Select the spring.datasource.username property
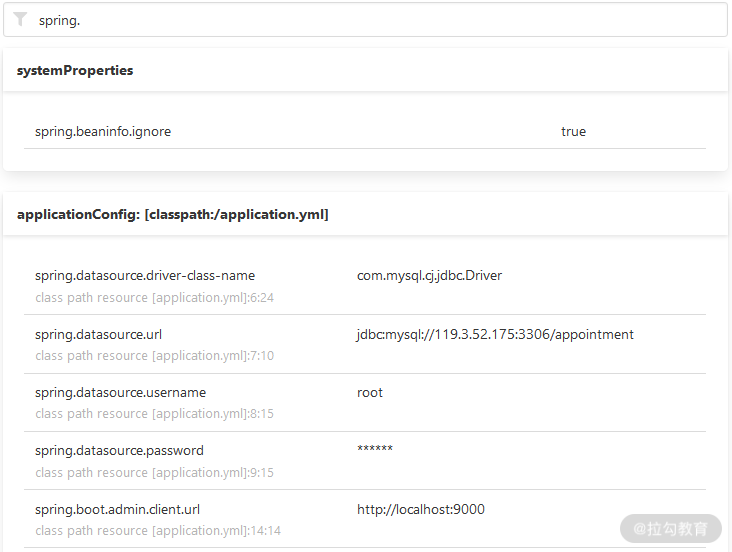Image resolution: width=732 pixels, height=552 pixels. (x=120, y=392)
